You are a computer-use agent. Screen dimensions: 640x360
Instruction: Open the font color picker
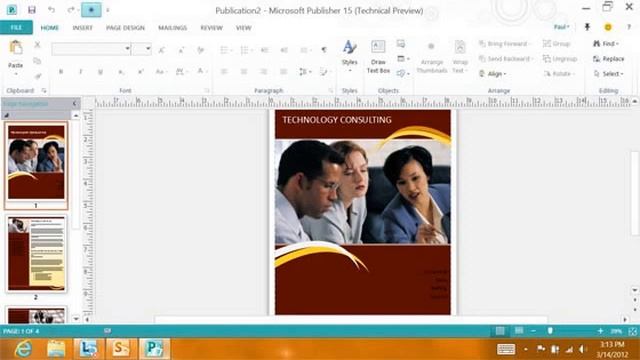click(202, 72)
